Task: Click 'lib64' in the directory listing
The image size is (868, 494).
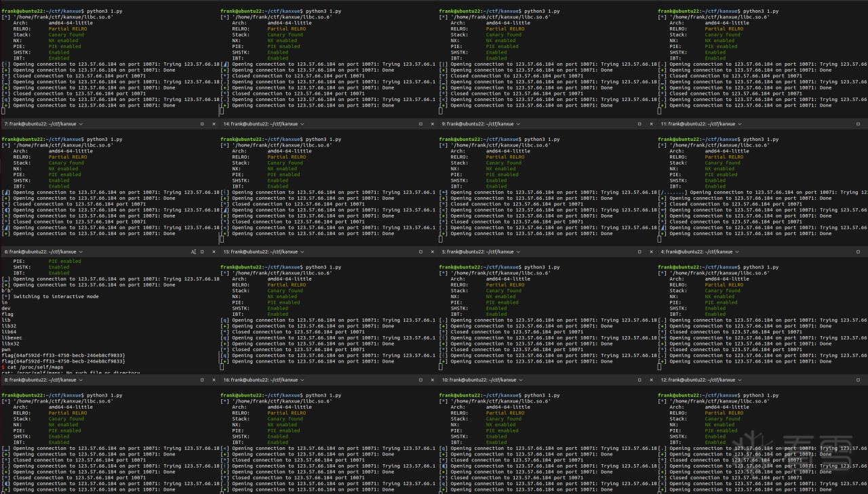Action: (x=9, y=331)
